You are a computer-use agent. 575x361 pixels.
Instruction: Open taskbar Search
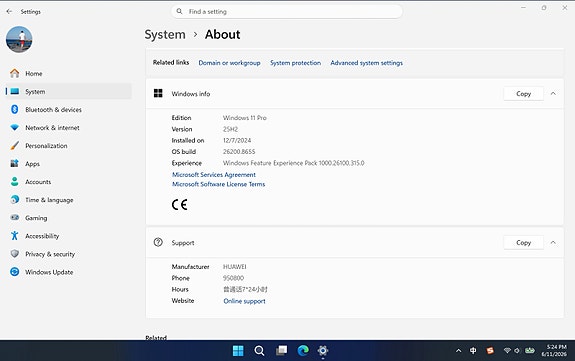(x=259, y=351)
